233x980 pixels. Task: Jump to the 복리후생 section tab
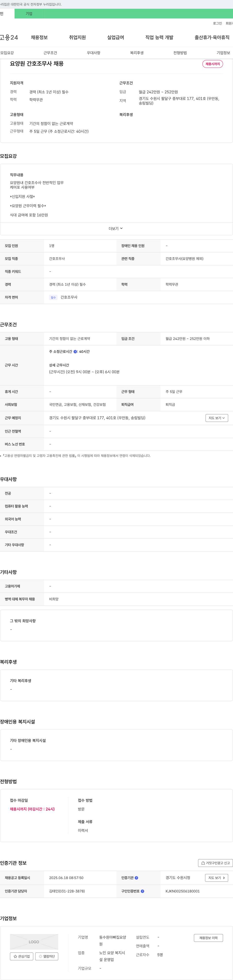click(137, 53)
